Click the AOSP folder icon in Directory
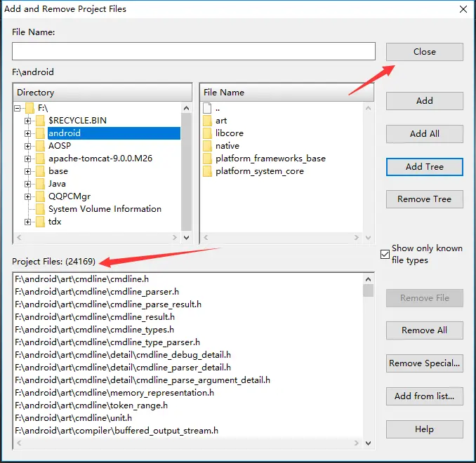This screenshot has height=463, width=476. coord(40,146)
